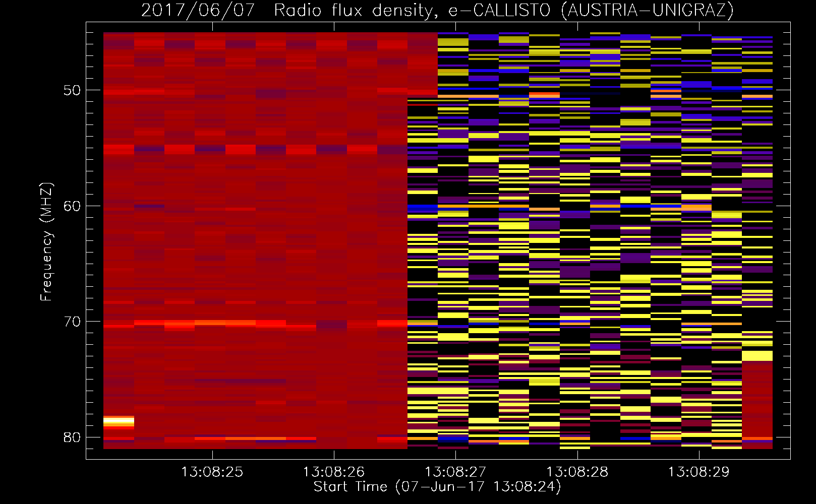
Task: Click the 13:08:25 time tick label
Action: [x=212, y=472]
